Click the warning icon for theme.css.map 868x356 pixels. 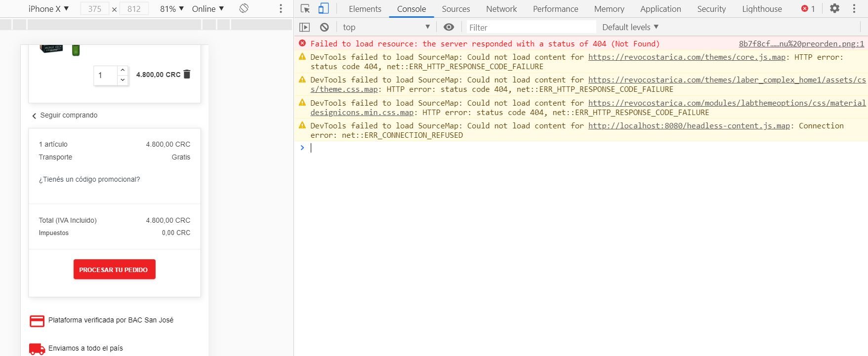(x=302, y=79)
